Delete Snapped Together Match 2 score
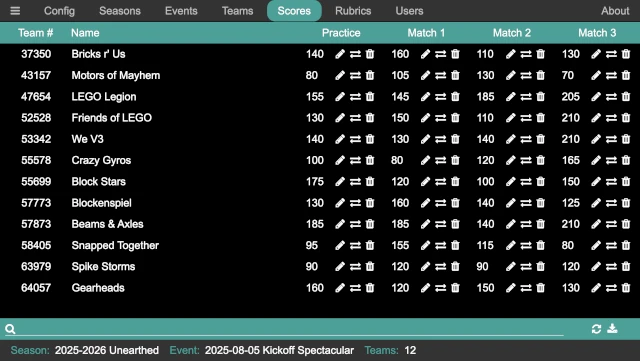640x361 pixels. coord(540,245)
